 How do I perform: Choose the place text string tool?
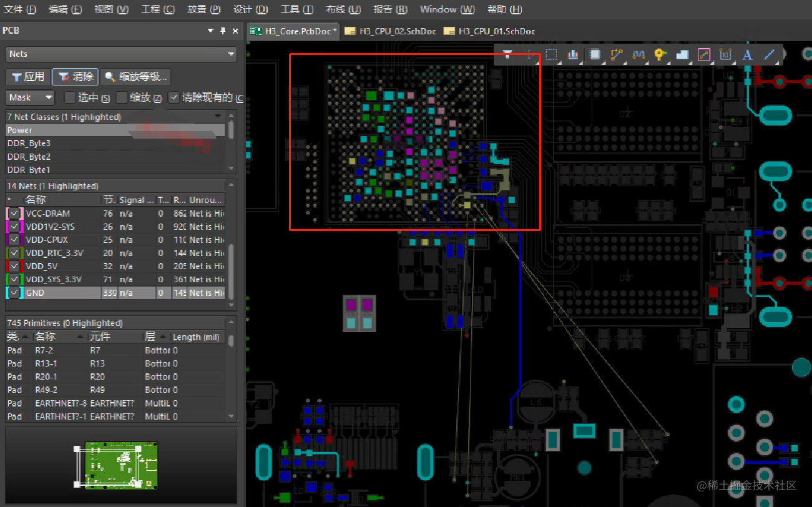(x=747, y=54)
